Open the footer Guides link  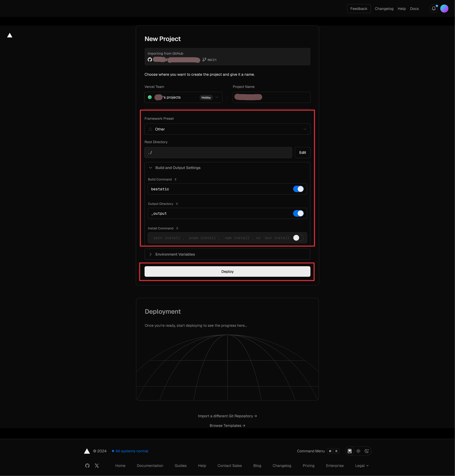tap(180, 466)
